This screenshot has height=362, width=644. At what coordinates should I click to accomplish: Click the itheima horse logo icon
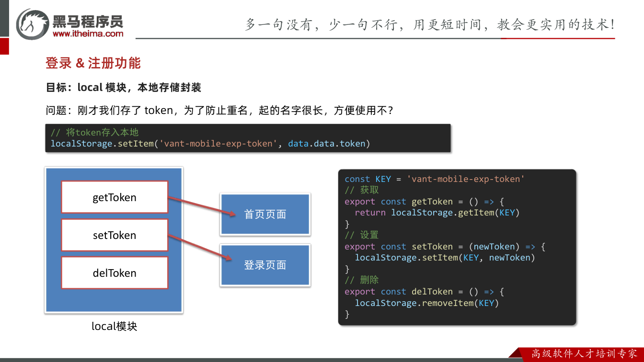point(33,24)
